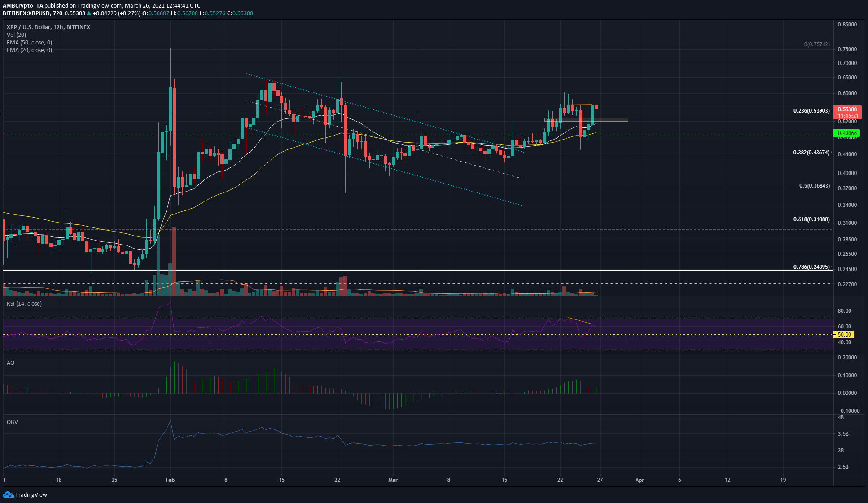Click the yellow RSI 50.00 value tag
This screenshot has height=503, width=868.
844,334
